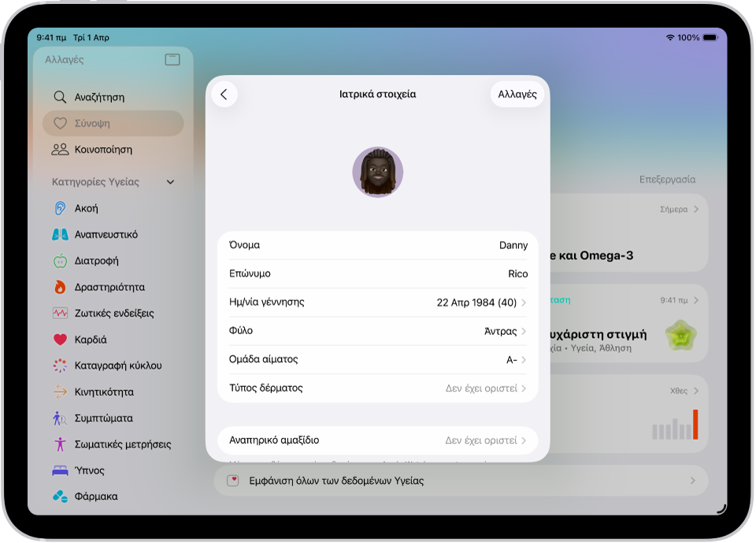Viewport: 756px width, 543px height.
Task: Click the Ιατρικά στοιχεία panel title
Action: click(x=377, y=94)
